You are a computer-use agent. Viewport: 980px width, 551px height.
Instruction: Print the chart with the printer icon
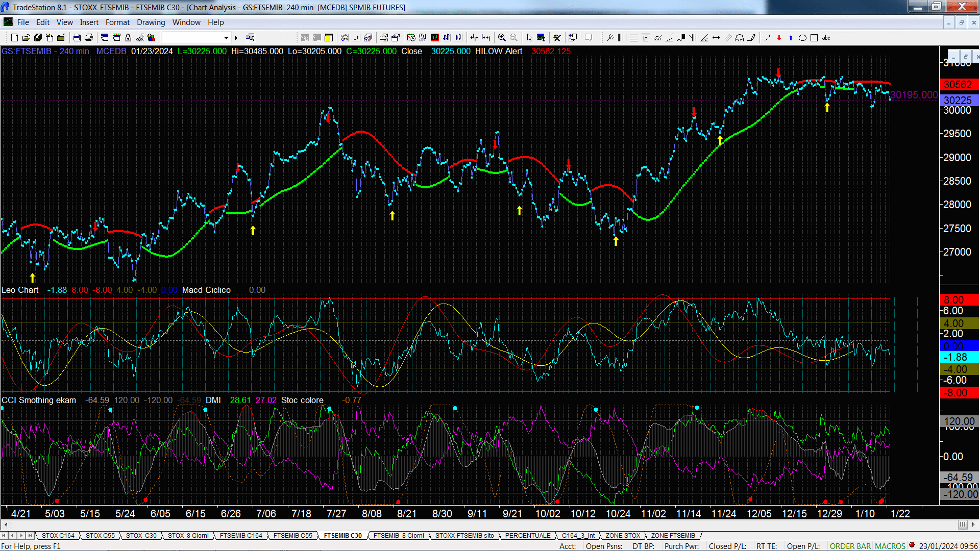click(89, 38)
